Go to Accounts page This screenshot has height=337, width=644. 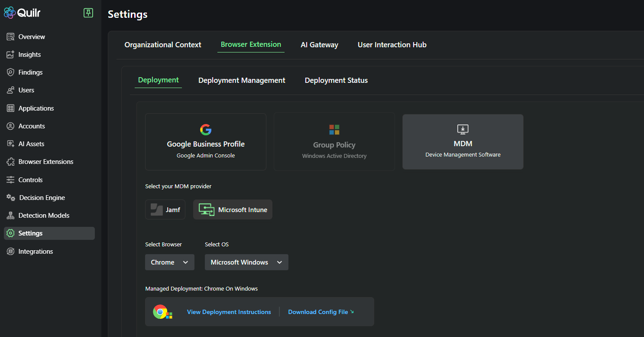point(49,126)
